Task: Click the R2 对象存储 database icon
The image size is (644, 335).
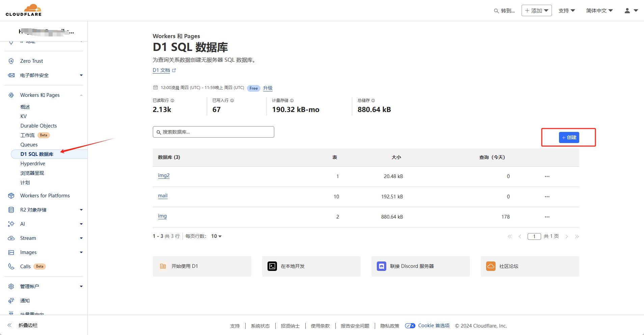Action: click(x=11, y=210)
